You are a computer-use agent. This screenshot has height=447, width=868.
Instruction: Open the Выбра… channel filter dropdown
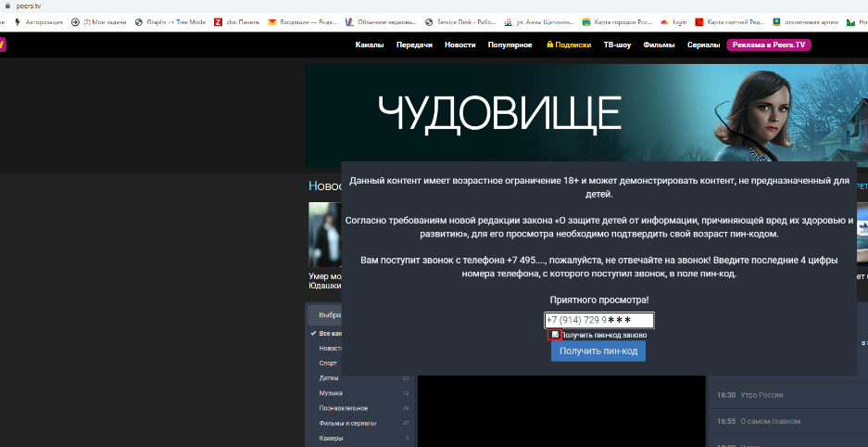(324, 314)
